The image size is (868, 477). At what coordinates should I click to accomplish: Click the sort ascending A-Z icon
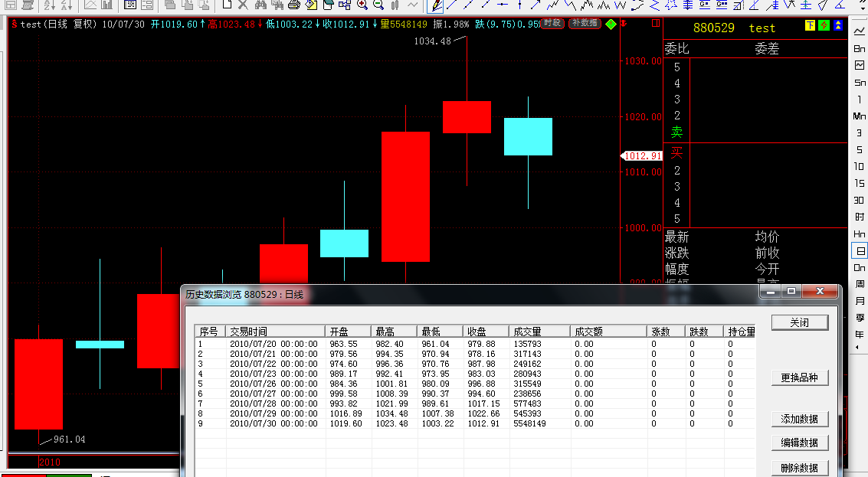[x=49, y=5]
